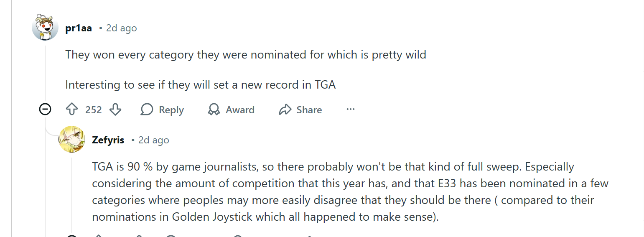Visit the pr1aa user profile
The height and width of the screenshot is (237, 644).
coord(79,28)
